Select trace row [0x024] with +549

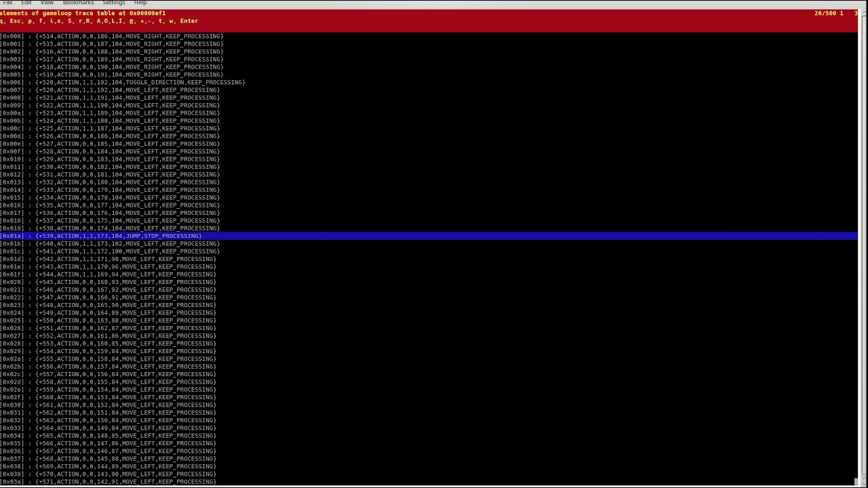[x=108, y=313]
